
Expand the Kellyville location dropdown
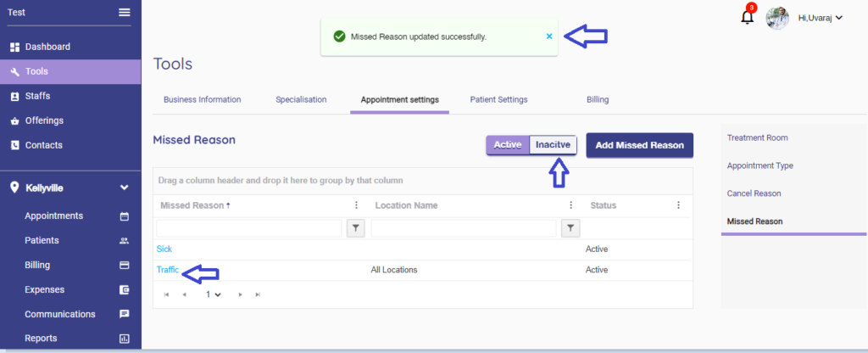click(x=124, y=188)
